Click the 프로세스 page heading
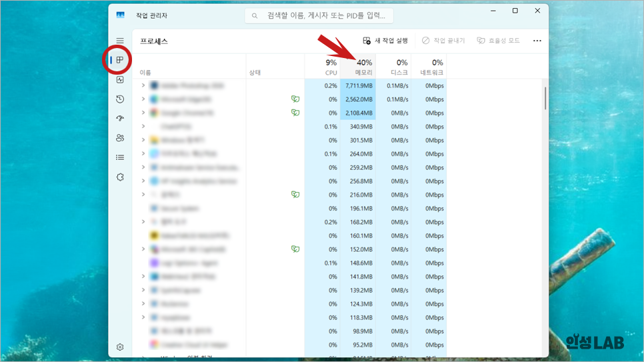This screenshot has height=362, width=644. point(153,41)
